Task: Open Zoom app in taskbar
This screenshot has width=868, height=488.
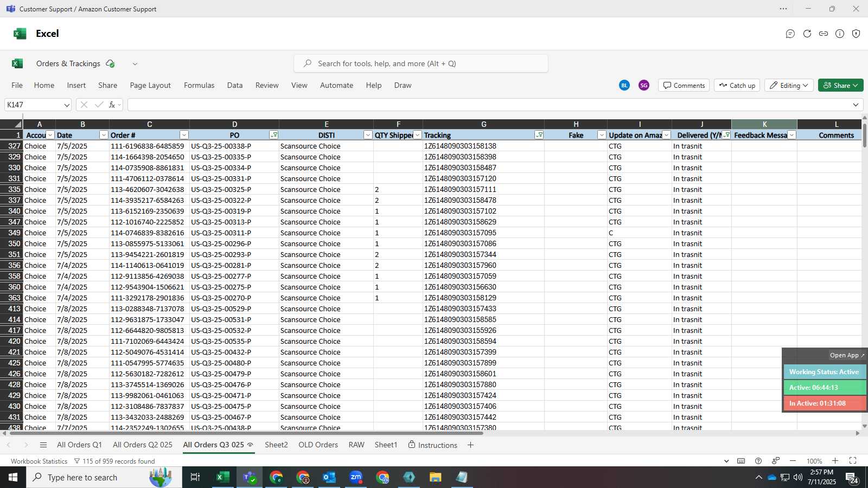Action: 356,477
